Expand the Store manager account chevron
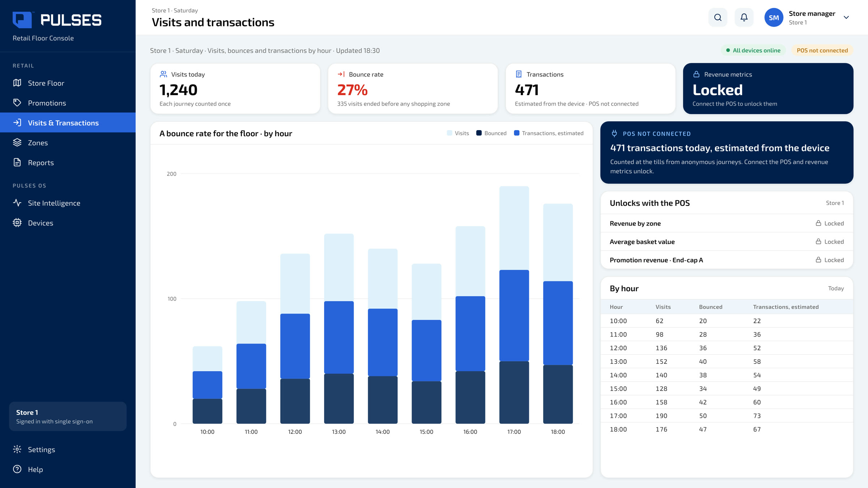Viewport: 868px width, 488px height. pos(846,17)
